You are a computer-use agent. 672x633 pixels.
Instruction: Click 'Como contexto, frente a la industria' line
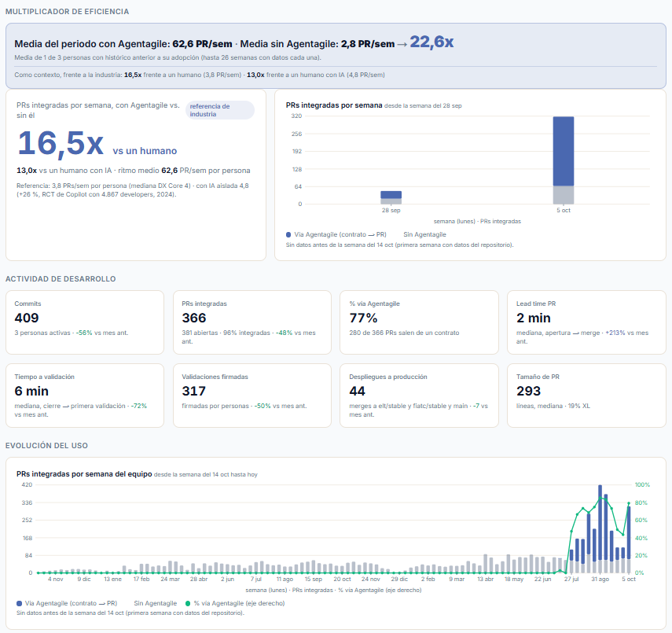click(x=200, y=75)
